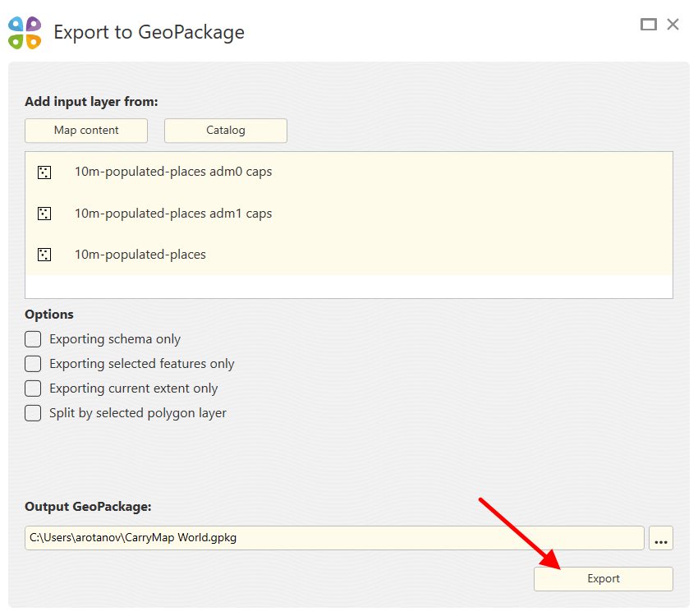Select the 10m-populated-places layer name
The height and width of the screenshot is (616, 698).
point(140,255)
